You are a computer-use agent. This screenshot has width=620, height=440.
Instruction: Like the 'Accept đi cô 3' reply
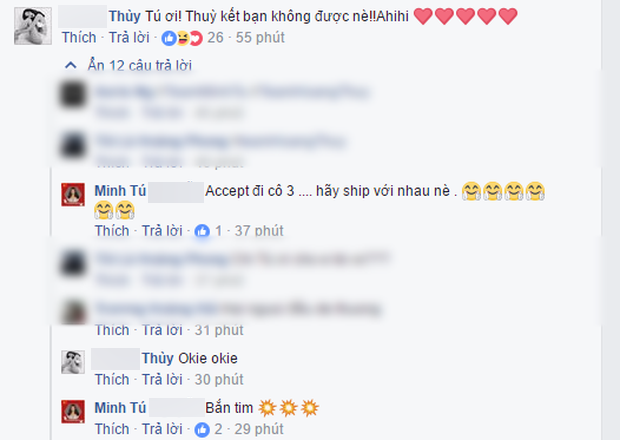(x=112, y=230)
